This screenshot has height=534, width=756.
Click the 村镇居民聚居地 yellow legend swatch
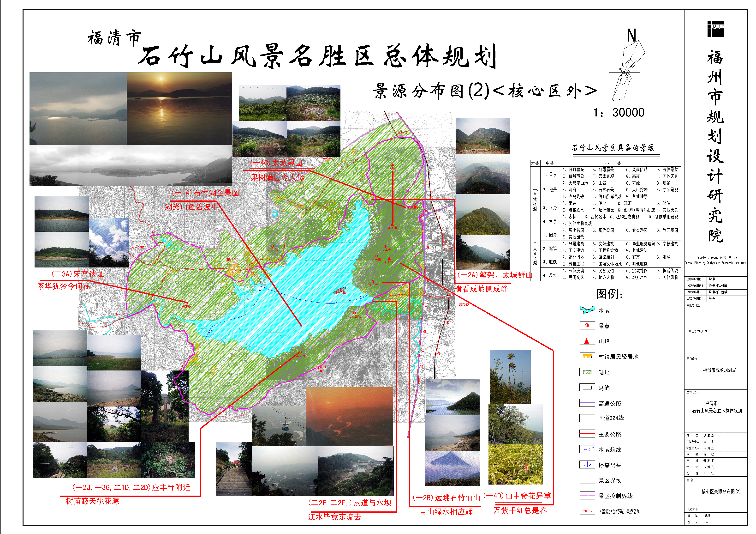(x=587, y=356)
